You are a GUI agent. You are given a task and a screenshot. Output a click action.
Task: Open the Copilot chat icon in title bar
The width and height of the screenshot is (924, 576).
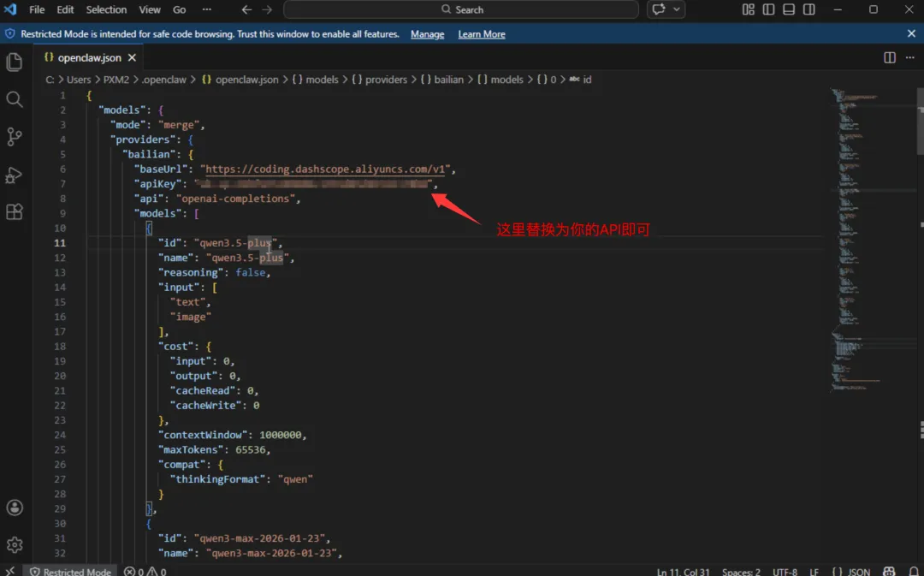[659, 9]
